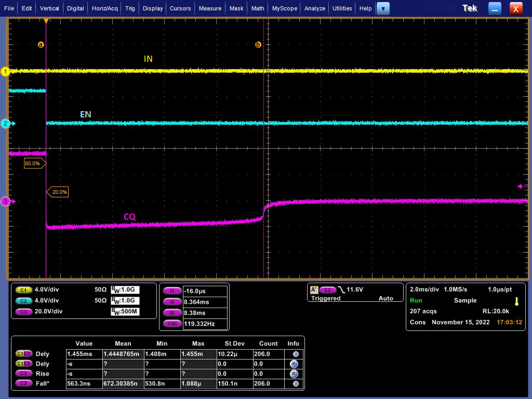Open the Cursors menu
The width and height of the screenshot is (532, 399).
(180, 8)
